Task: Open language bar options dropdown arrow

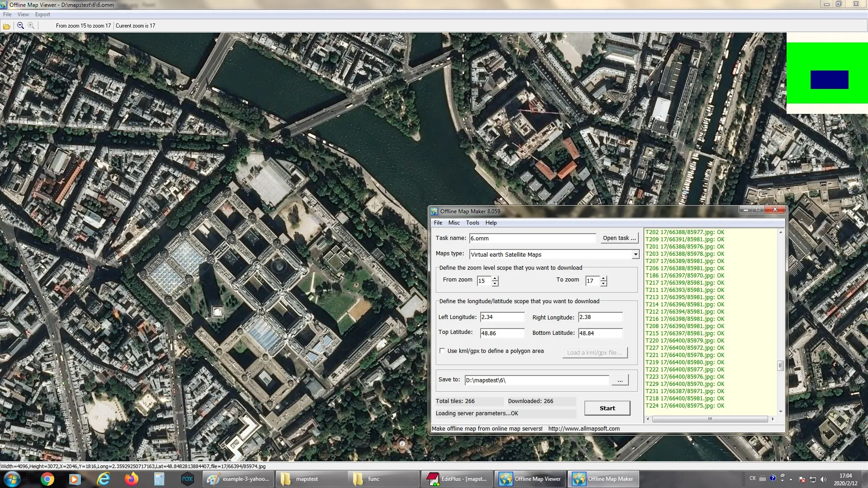Action: [x=783, y=481]
